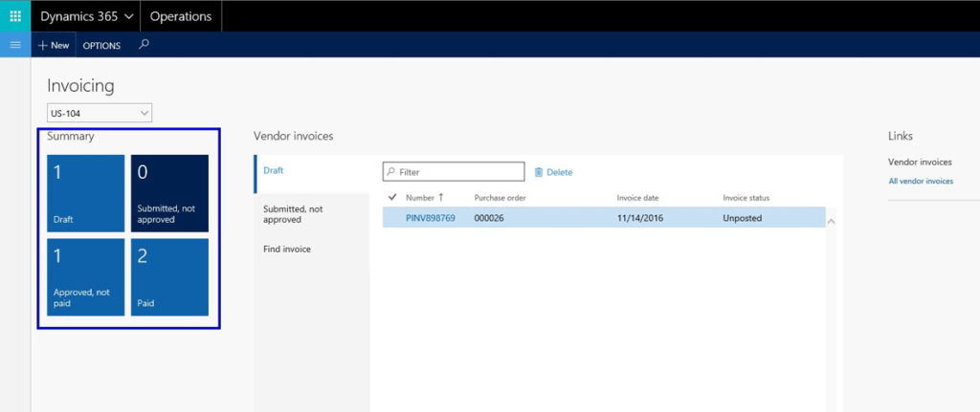Open invoice PINV898769 link
The height and width of the screenshot is (412, 980).
tap(431, 218)
